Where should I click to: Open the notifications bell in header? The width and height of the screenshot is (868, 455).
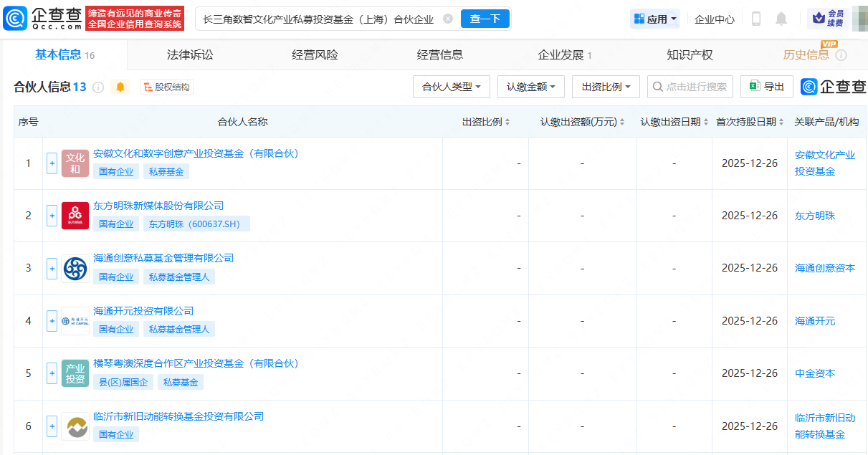pyautogui.click(x=781, y=19)
